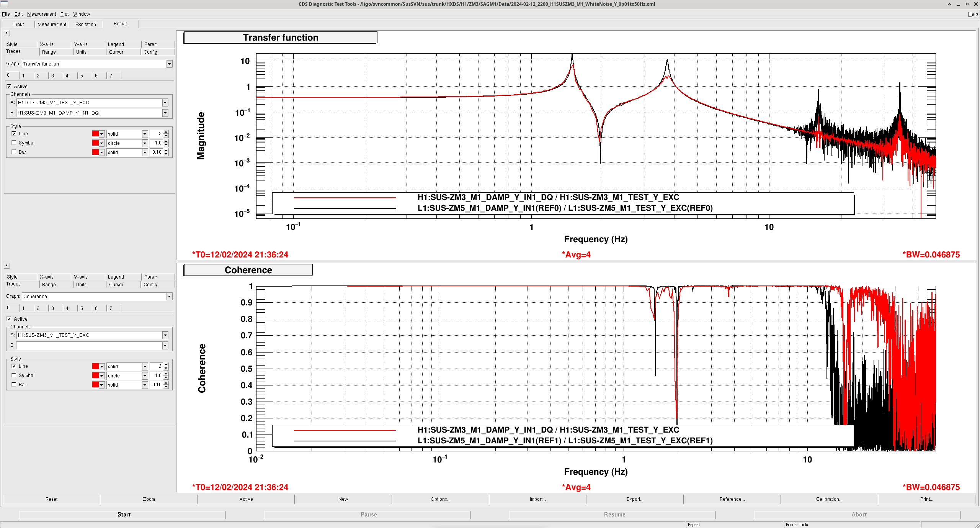Collapse the lower Coherence panel arrow
This screenshot has height=528, width=980.
tap(7, 266)
